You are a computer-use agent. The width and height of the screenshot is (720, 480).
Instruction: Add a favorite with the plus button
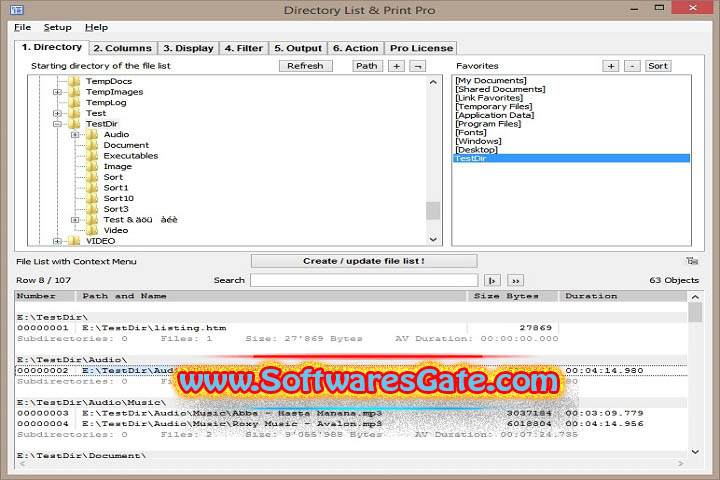pyautogui.click(x=611, y=66)
